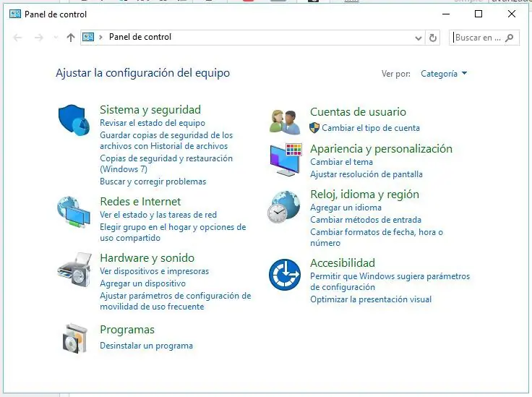Click the UAC shield beside Cambiar el tipo de cuenta

pos(314,128)
